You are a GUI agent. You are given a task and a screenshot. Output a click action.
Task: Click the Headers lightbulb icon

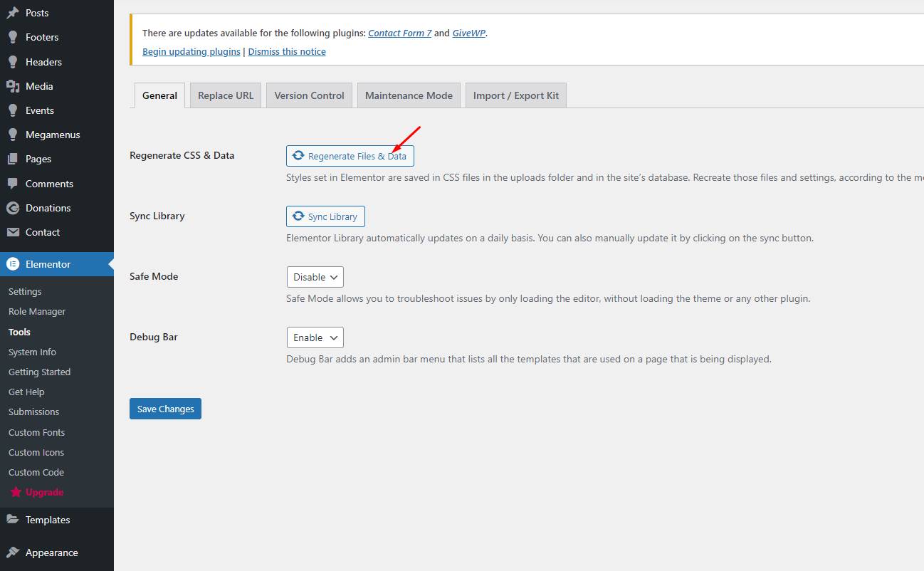[x=13, y=62]
